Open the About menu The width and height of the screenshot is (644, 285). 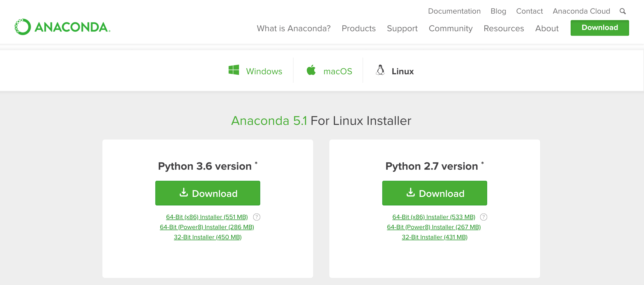547,28
